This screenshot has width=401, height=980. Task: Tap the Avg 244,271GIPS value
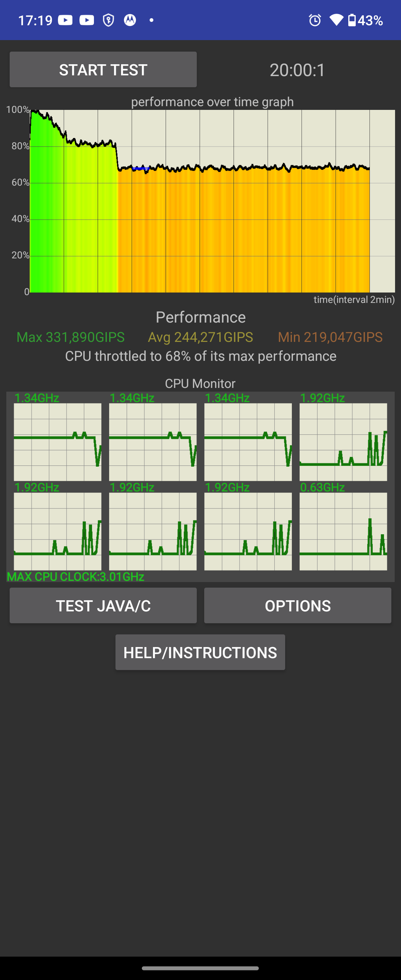(200, 337)
